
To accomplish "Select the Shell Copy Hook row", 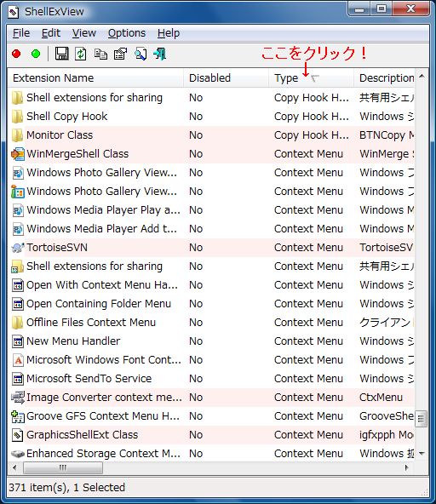I will (211, 117).
